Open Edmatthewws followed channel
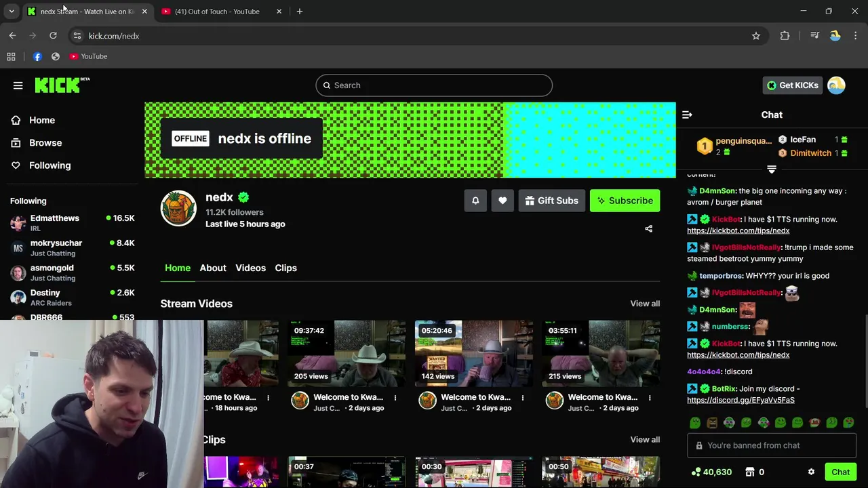Screen dimensions: 868x488 pos(72,223)
